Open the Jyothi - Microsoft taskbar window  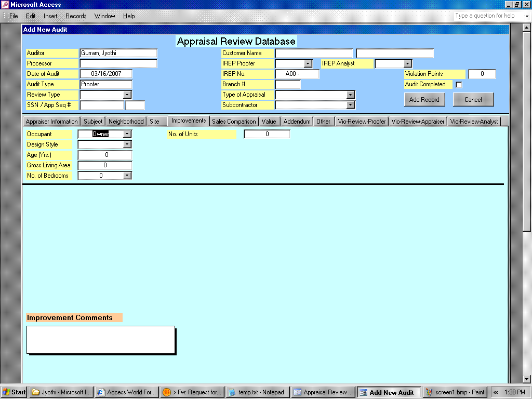62,392
